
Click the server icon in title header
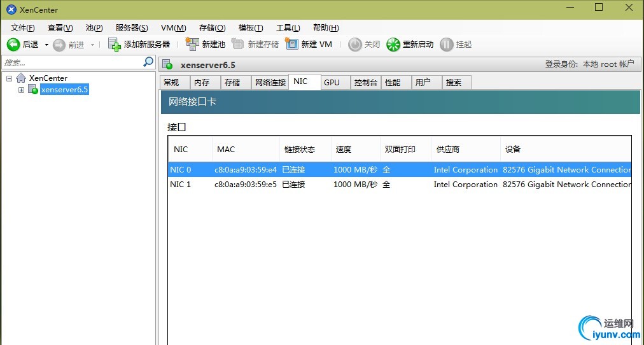167,64
